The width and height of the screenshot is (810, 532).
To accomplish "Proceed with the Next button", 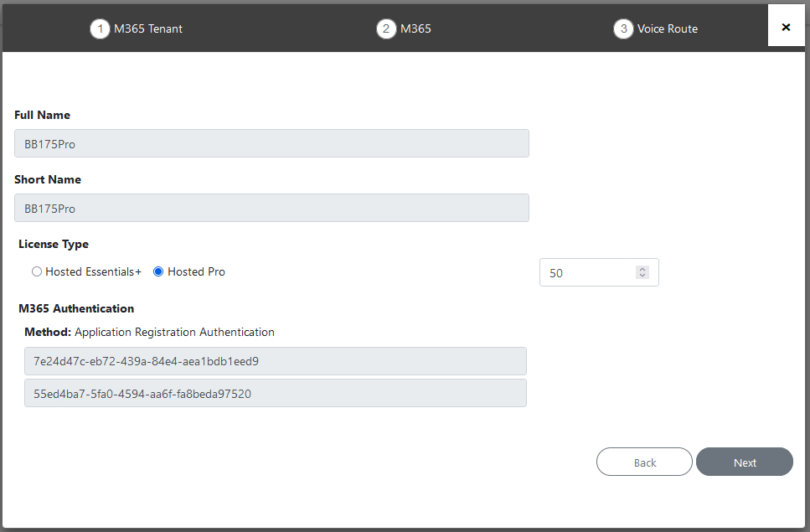I will point(745,462).
